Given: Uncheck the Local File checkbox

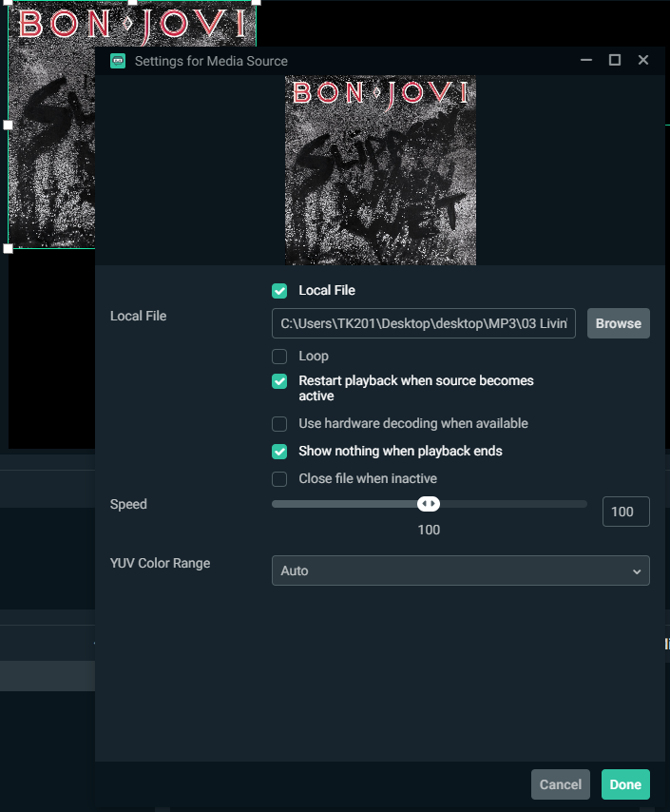Looking at the screenshot, I should point(279,291).
